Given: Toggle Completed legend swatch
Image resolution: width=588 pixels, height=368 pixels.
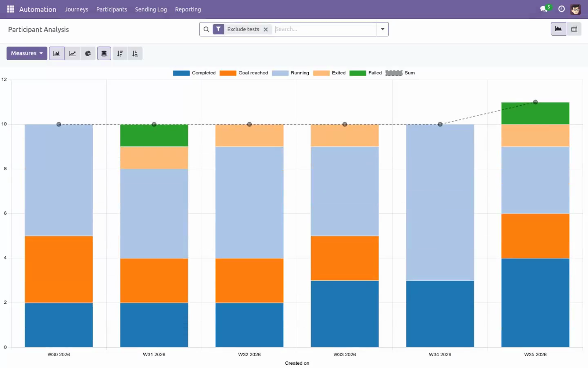Looking at the screenshot, I should point(181,73).
